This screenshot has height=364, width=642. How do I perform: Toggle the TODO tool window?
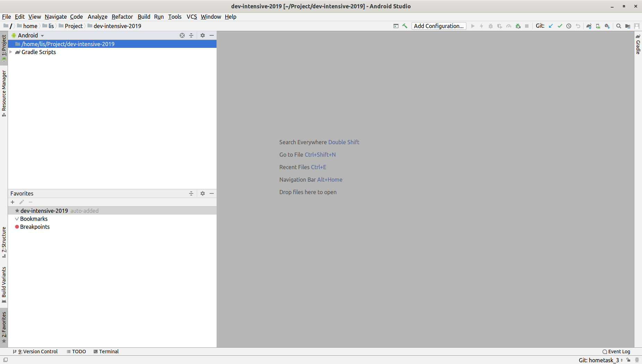pos(76,352)
